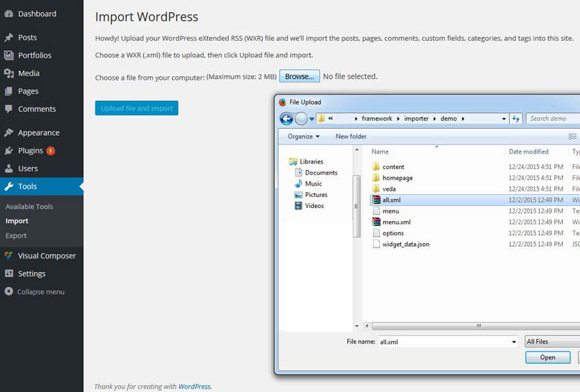This screenshot has height=392, width=580.
Task: Click the Plugins plug icon
Action: click(x=9, y=151)
